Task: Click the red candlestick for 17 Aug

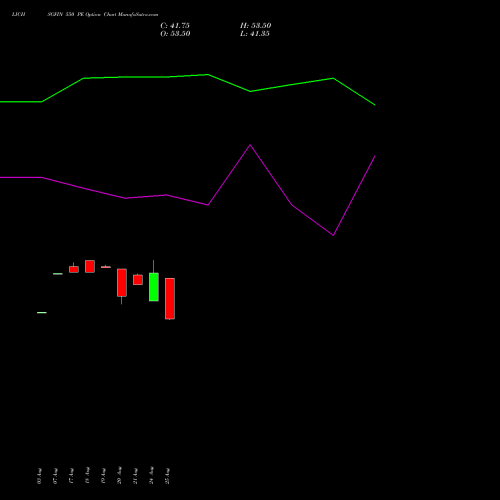Action: (74, 269)
